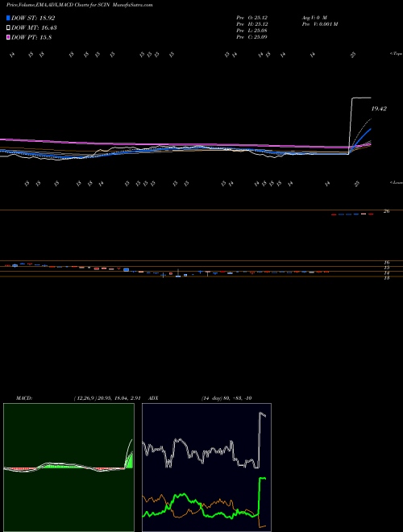
Task: Click MACD parameters '(12,26,9) 20.95, 18.04, 2.91'
Action: click(107, 398)
